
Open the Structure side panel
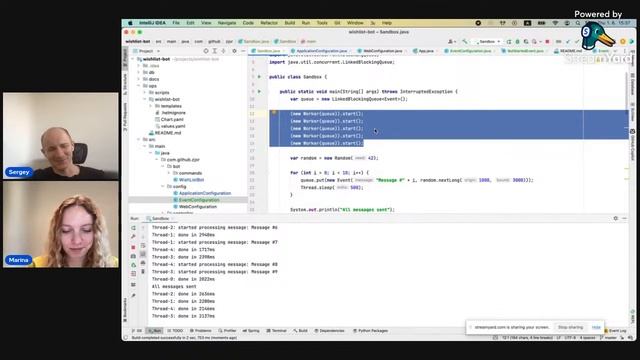point(125,84)
